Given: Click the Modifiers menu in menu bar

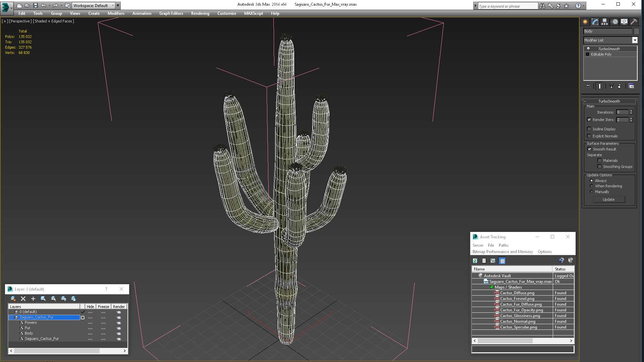Looking at the screenshot, I should tap(115, 13).
